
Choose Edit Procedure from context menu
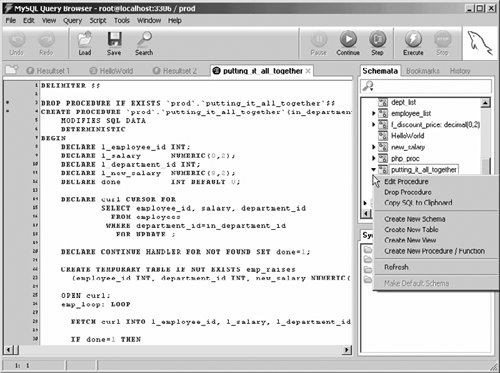tap(406, 182)
